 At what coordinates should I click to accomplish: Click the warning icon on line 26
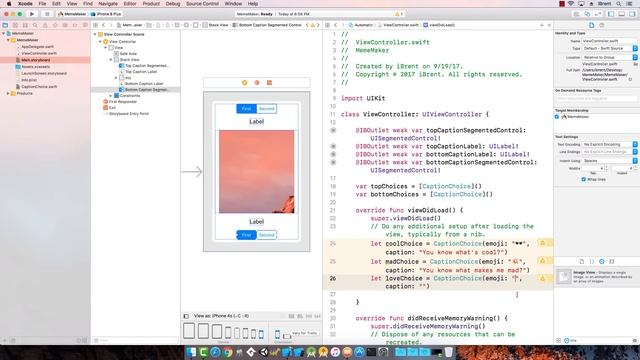pyautogui.click(x=542, y=278)
